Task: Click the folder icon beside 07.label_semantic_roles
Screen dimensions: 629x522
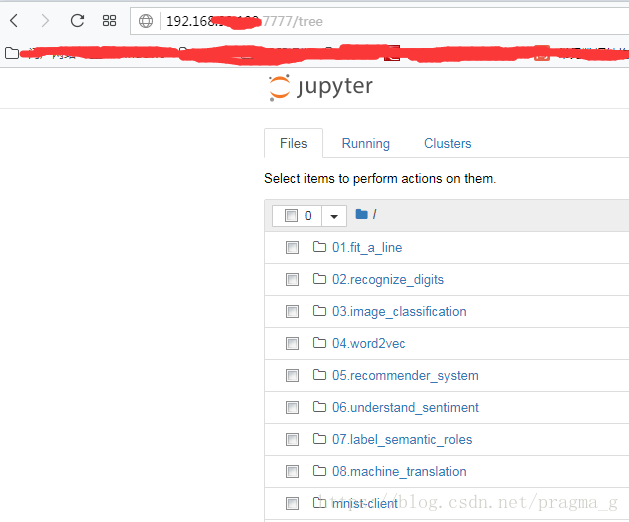Action: tap(319, 439)
